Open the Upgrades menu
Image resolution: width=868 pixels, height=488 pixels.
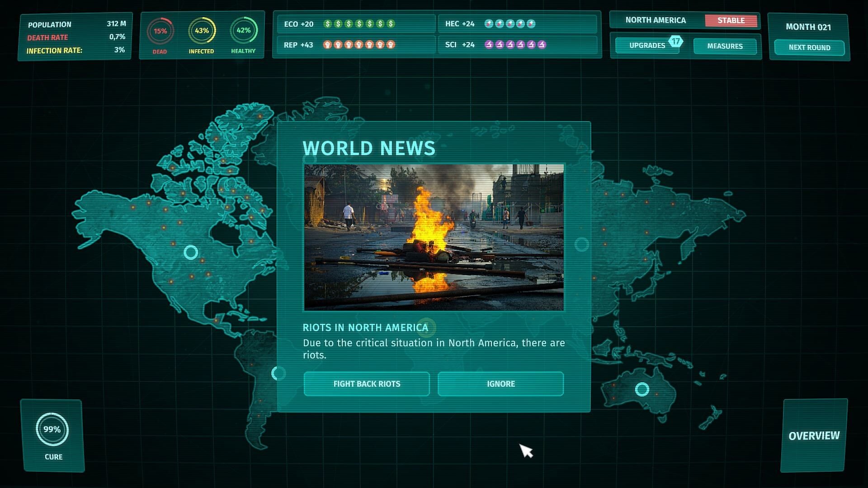[646, 46]
